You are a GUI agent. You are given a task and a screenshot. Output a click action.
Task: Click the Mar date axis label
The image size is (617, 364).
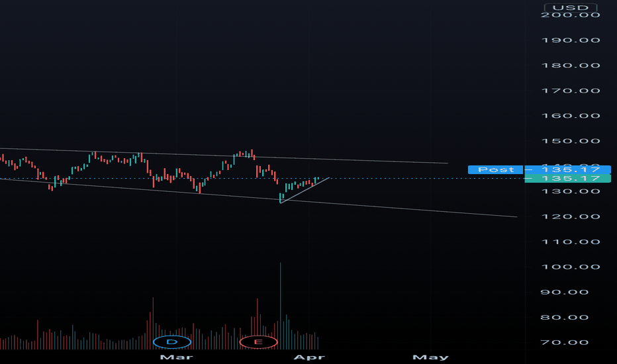[177, 357]
